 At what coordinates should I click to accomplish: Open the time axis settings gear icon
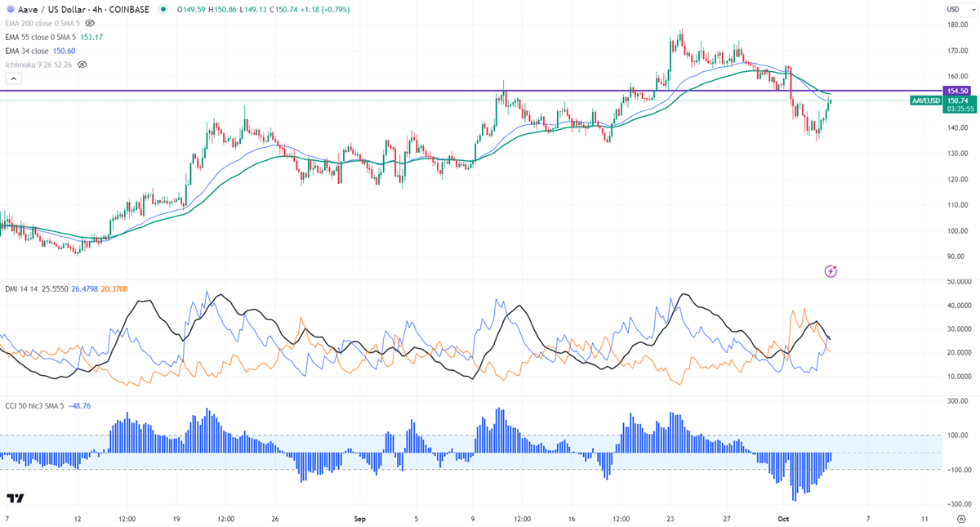[960, 519]
